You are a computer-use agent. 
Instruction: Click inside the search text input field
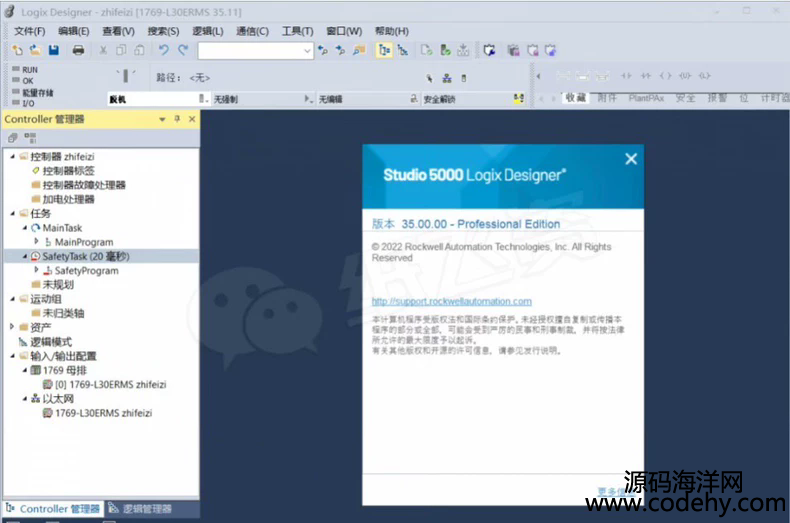tap(250, 50)
